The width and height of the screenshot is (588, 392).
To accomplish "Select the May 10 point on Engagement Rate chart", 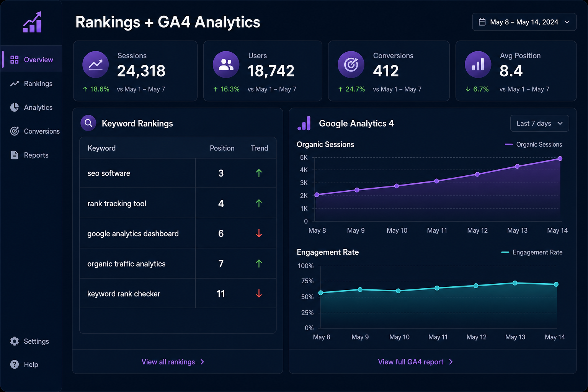I will click(398, 291).
